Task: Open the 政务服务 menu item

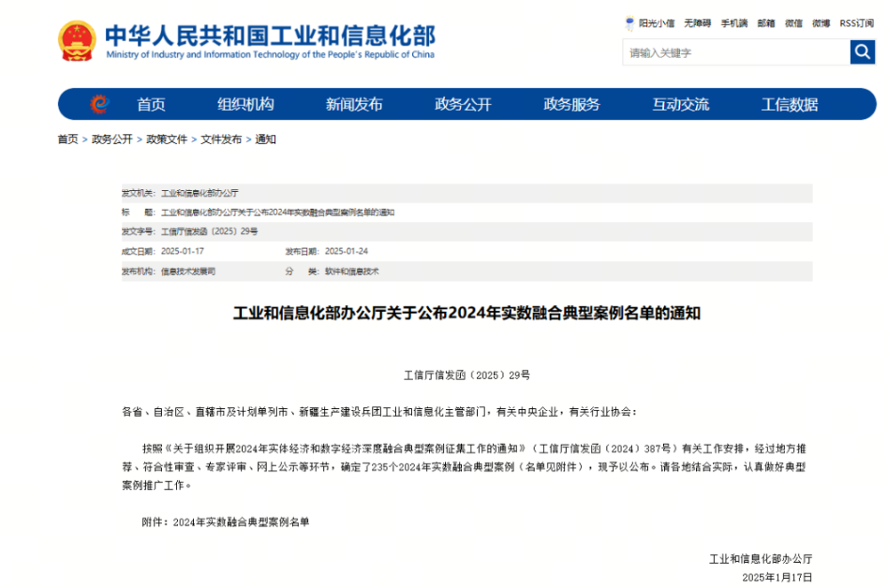Action: point(571,104)
